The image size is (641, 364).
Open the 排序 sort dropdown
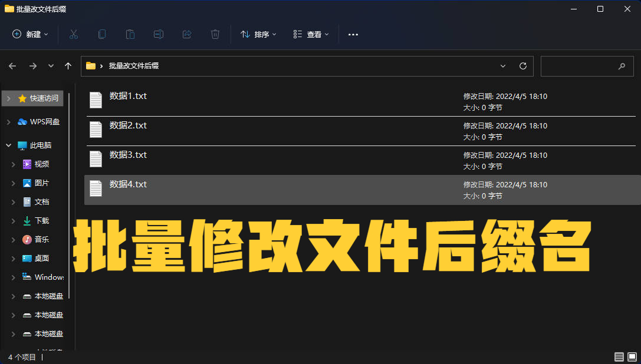[258, 34]
